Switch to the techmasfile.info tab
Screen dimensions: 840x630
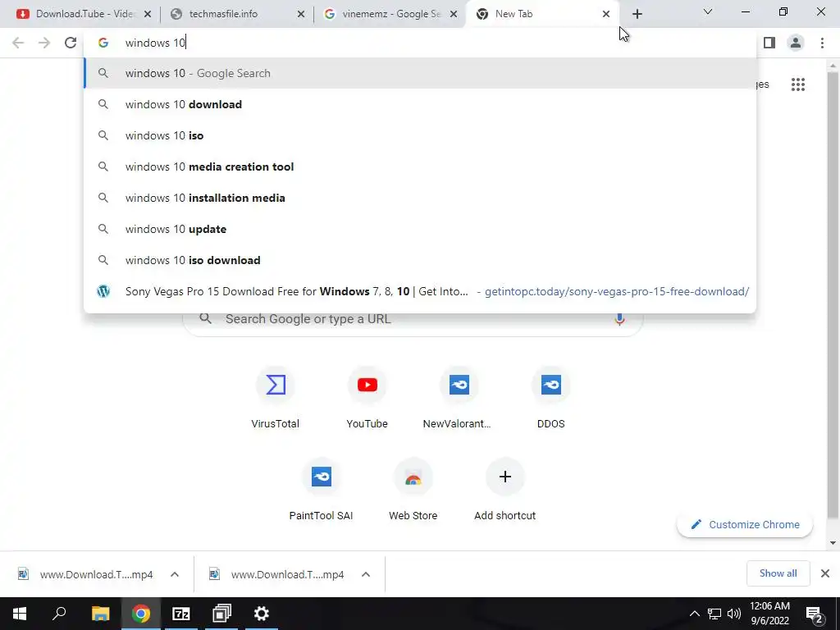(235, 15)
